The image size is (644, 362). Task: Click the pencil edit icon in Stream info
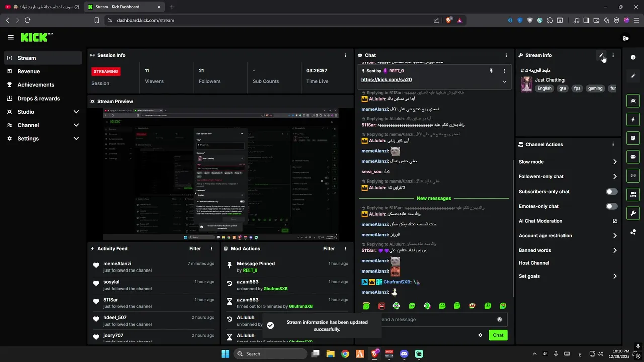pyautogui.click(x=601, y=55)
